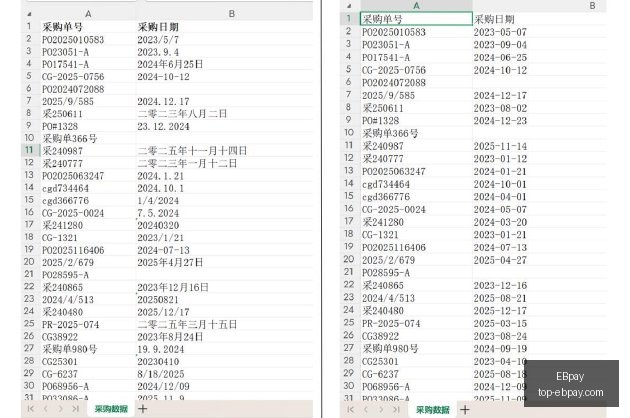
Task: Select all cells via right sheet corner triangle
Action: pyautogui.click(x=349, y=6)
